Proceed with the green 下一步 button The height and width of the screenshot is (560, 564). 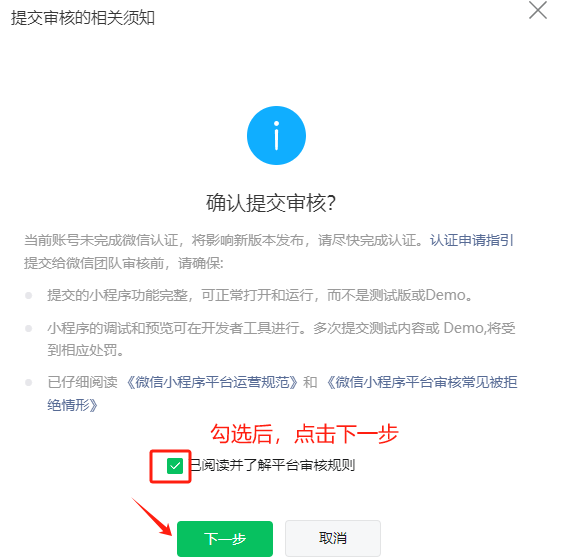tap(225, 538)
